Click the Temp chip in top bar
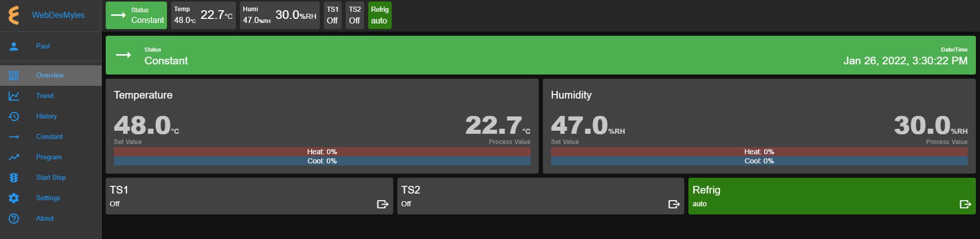 tap(203, 15)
